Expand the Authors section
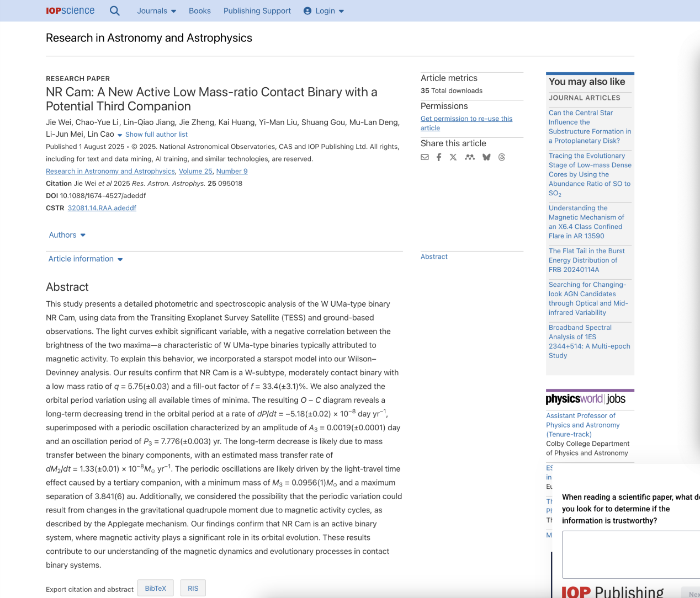Screen dimensions: 700x598 [67, 235]
